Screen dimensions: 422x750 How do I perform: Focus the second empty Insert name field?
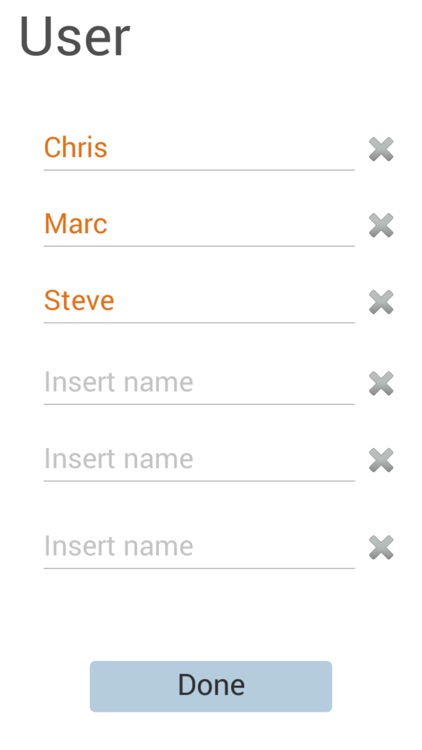(199, 459)
